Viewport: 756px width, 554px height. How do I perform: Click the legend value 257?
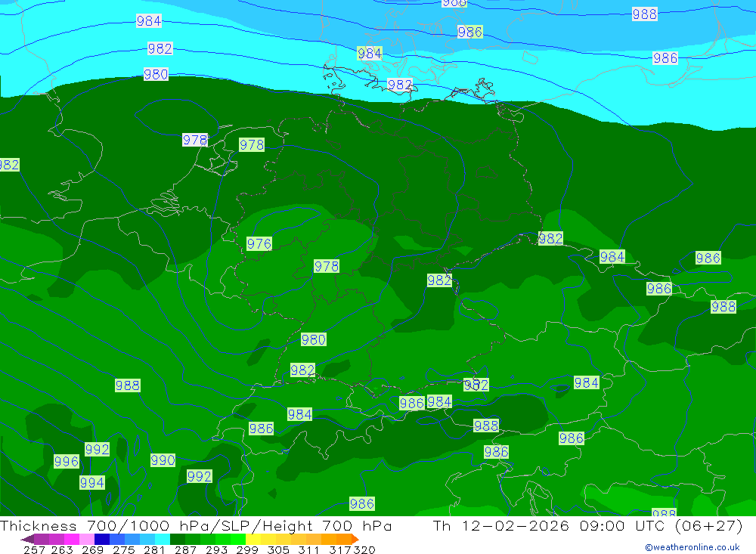coord(34,549)
